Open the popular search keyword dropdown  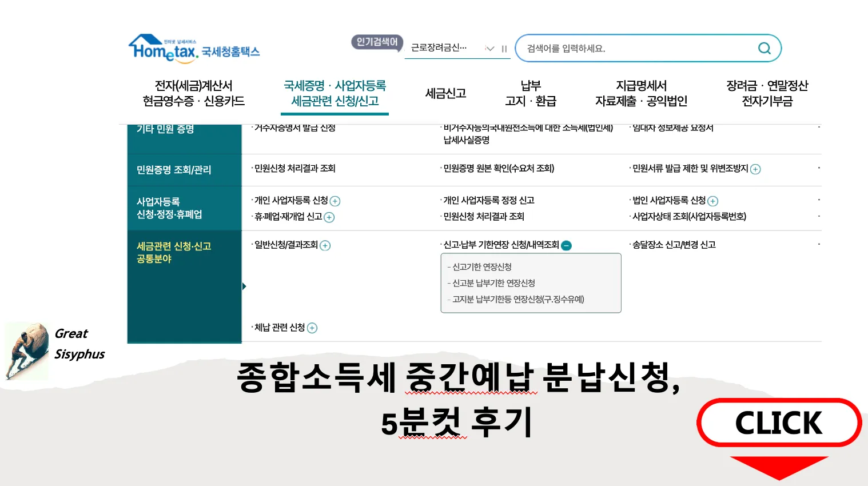point(489,49)
